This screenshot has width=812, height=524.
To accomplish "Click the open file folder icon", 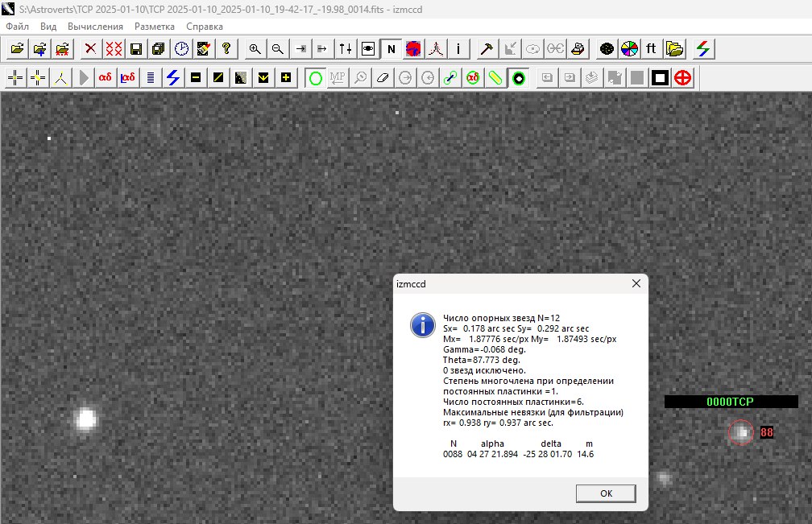I will point(17,49).
